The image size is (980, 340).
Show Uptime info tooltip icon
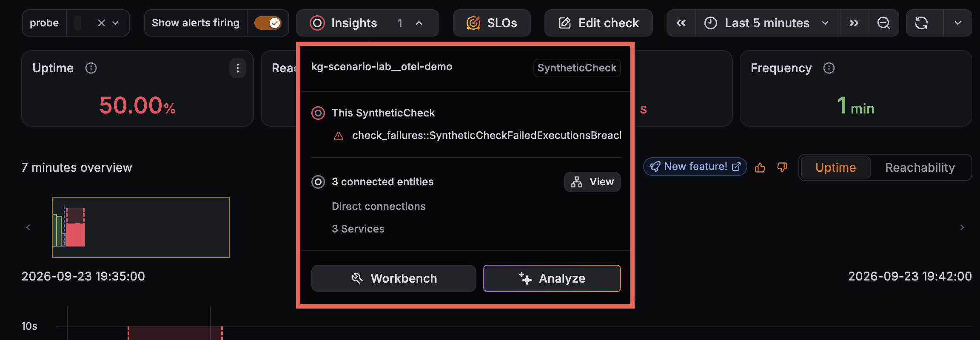click(x=91, y=68)
